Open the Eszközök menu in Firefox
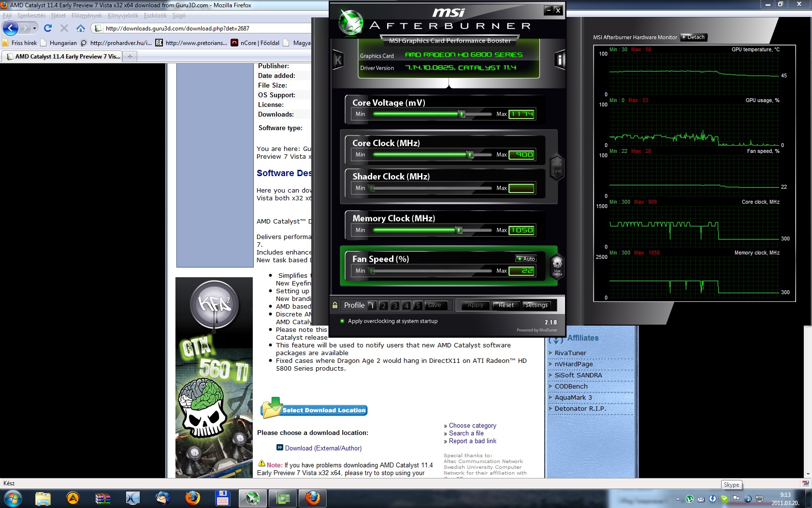Image resolution: width=812 pixels, height=508 pixels. (155, 15)
